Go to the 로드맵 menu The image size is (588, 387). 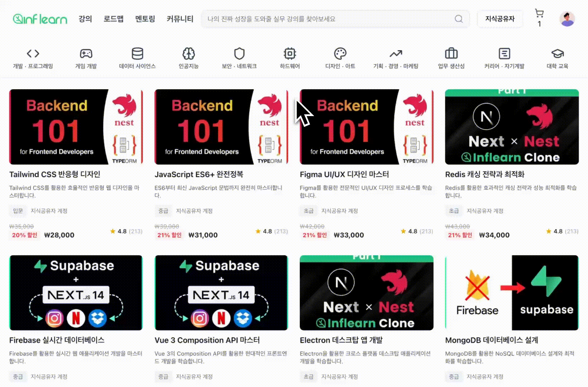114,19
